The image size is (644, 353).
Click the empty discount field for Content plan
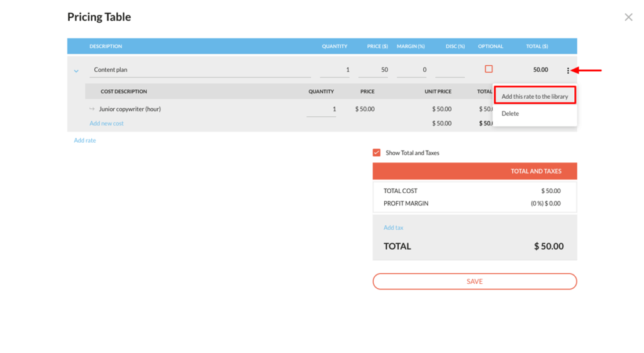450,70
